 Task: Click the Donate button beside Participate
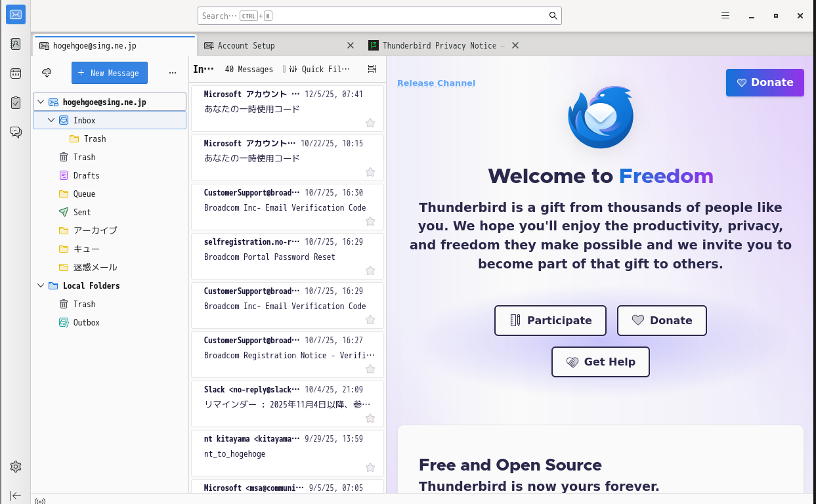(662, 320)
